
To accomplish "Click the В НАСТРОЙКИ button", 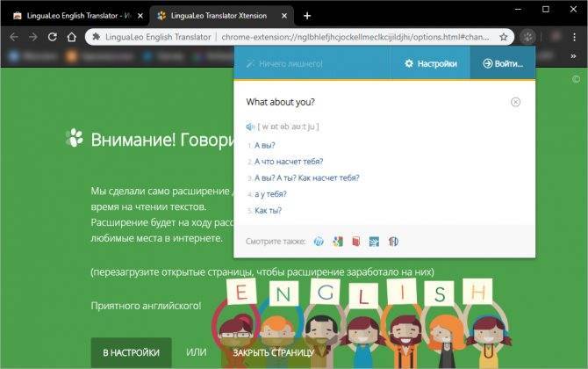I will pyautogui.click(x=132, y=352).
